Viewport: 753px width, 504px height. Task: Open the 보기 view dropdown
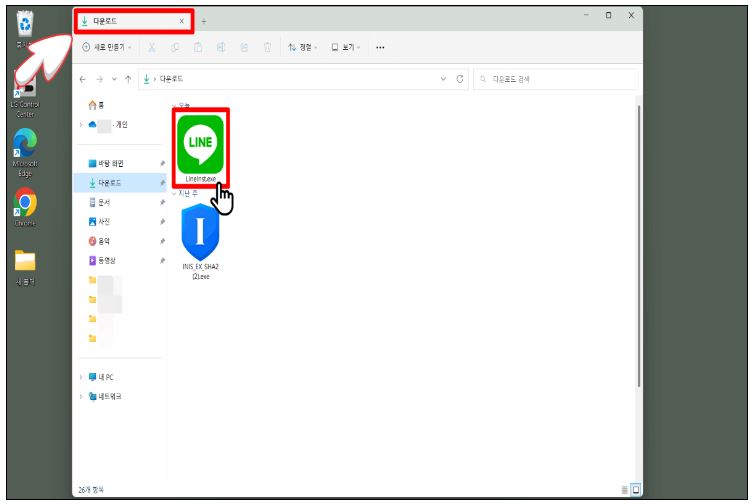[345, 47]
